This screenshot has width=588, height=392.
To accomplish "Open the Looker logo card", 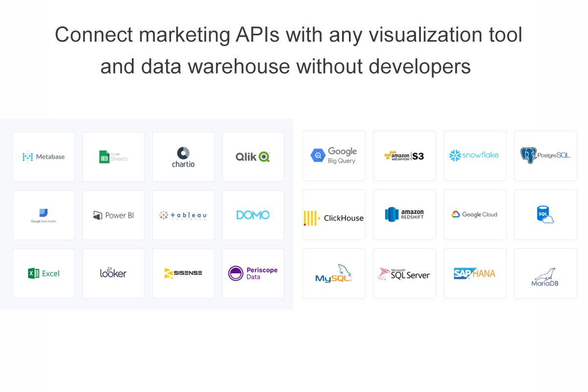I will (x=114, y=273).
